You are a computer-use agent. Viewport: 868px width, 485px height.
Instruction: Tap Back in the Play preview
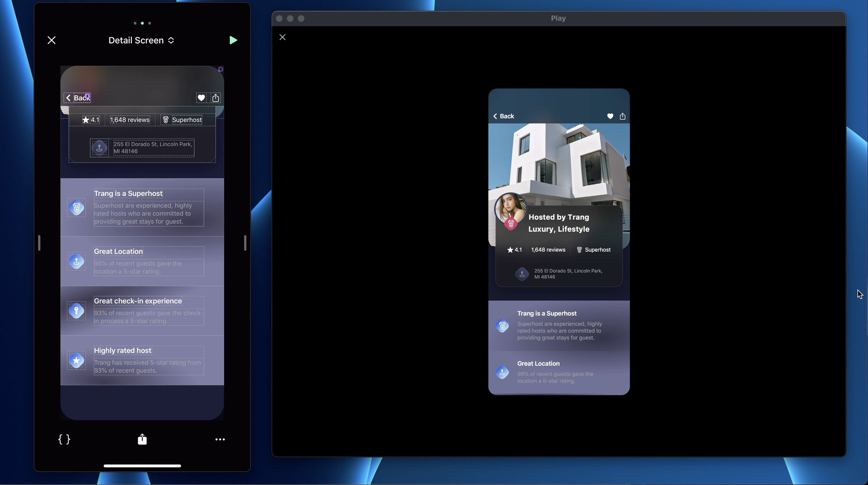point(503,116)
